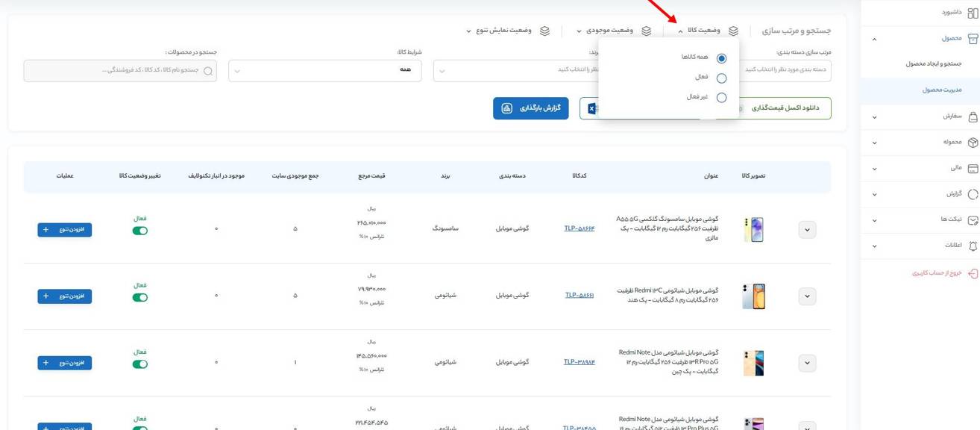The width and height of the screenshot is (980, 430).
Task: Click the شیائومی brand cell in Redmi 13C row
Action: [x=445, y=295]
